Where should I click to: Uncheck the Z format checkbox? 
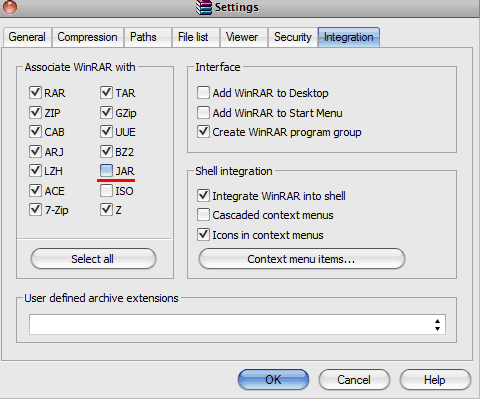106,210
